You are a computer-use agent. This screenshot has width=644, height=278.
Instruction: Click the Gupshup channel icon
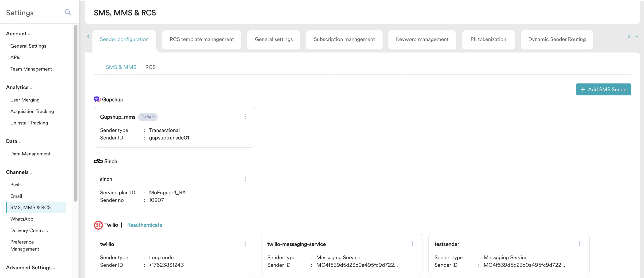[97, 99]
